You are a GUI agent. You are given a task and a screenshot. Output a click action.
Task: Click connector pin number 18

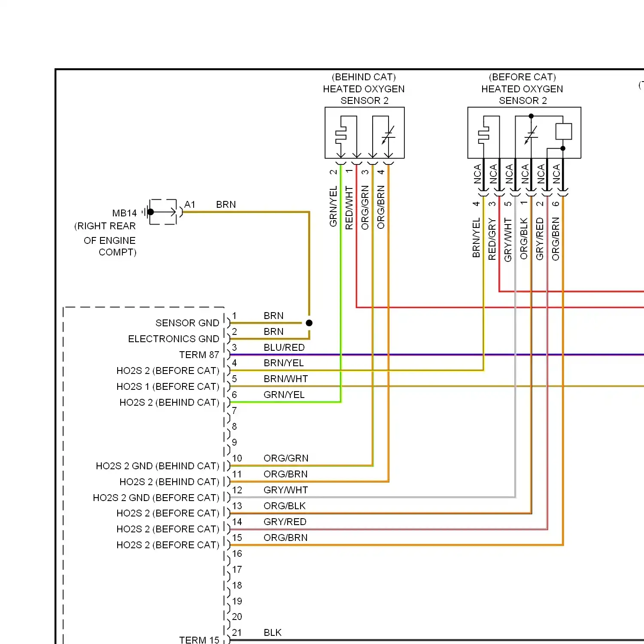237,585
